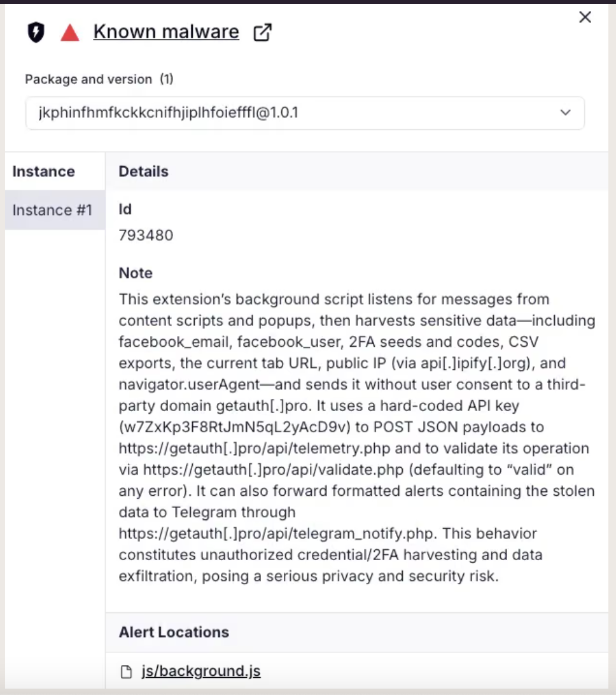Click the Id value 793480

point(146,235)
